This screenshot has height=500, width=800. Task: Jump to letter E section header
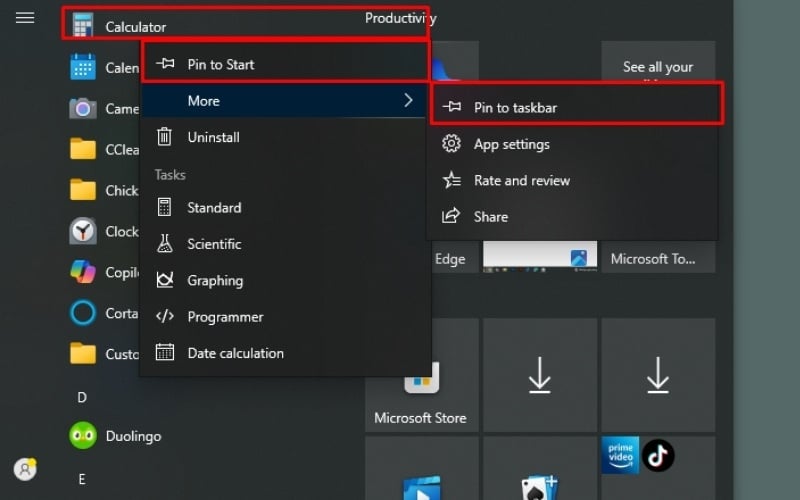pyautogui.click(x=82, y=479)
